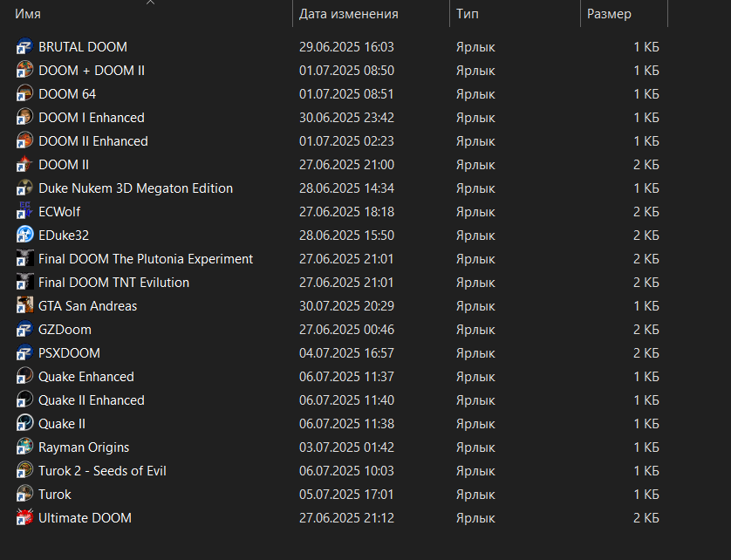Select the Quake II Enhanced shortcut icon
731x560 pixels.
(24, 400)
